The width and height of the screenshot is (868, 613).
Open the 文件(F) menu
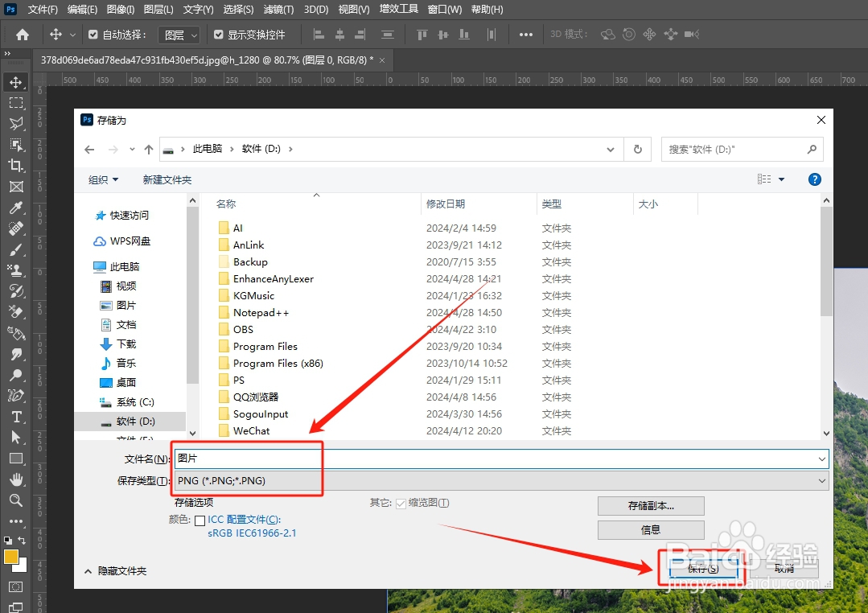(43, 10)
